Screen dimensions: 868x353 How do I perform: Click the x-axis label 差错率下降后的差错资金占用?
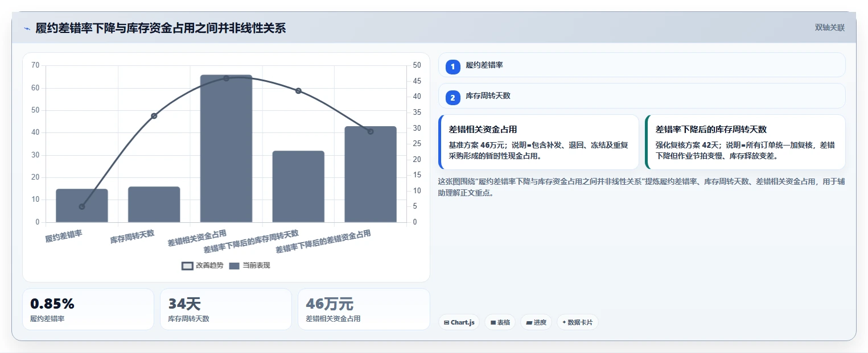click(323, 242)
